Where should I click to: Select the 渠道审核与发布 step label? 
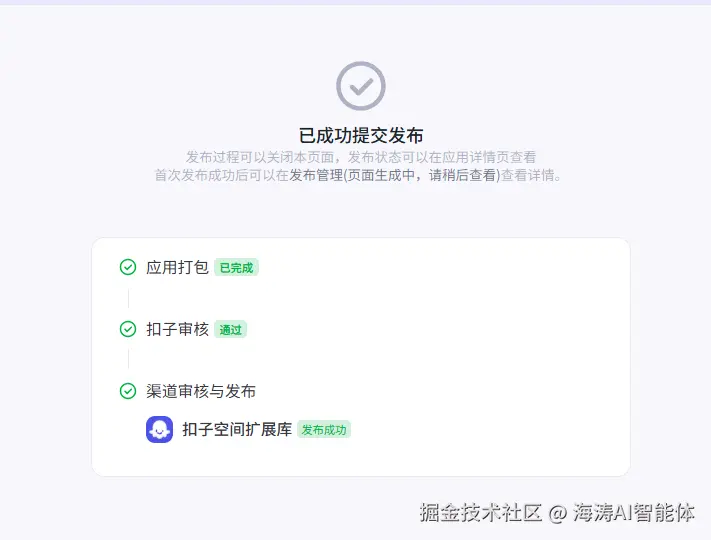pos(201,391)
